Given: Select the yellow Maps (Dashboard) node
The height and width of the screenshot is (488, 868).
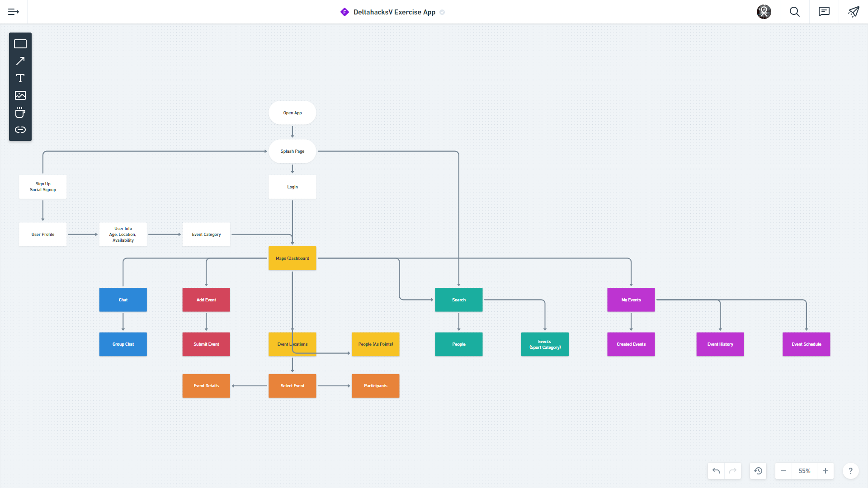Looking at the screenshot, I should pos(292,258).
